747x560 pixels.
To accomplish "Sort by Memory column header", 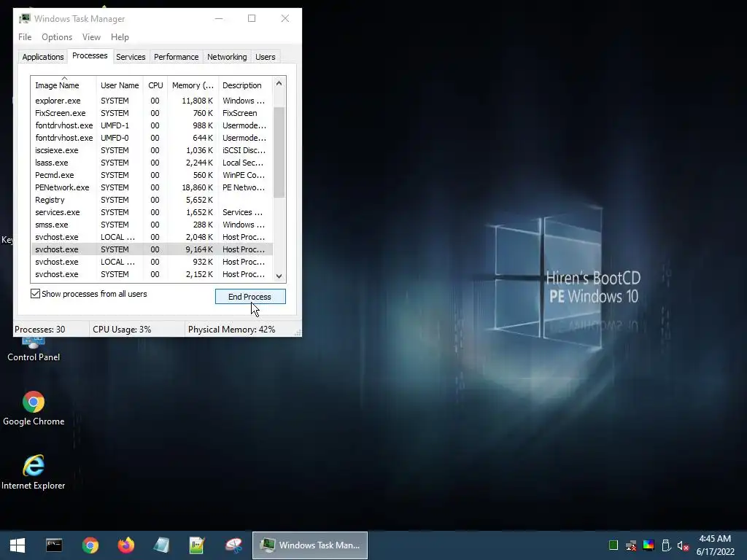I will [x=193, y=85].
